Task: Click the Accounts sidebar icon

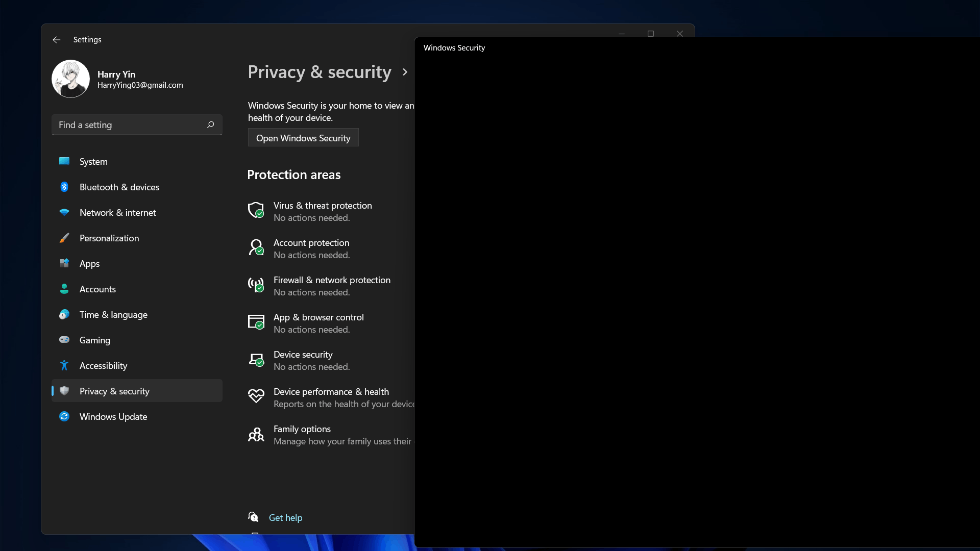Action: click(x=64, y=289)
